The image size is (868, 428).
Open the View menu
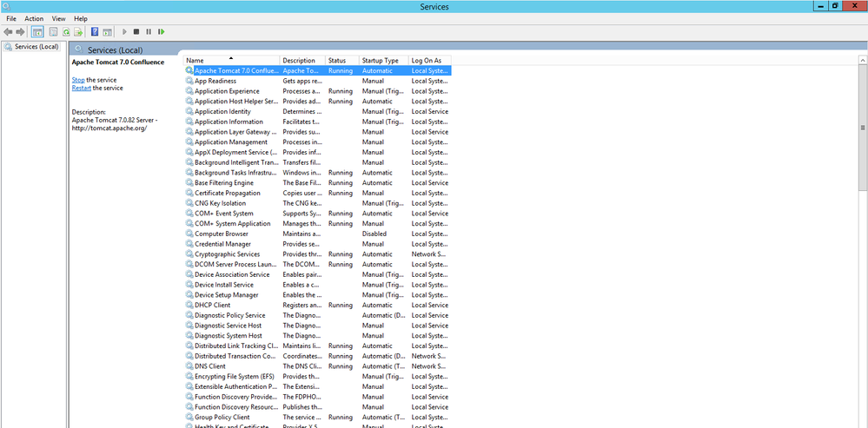click(59, 19)
